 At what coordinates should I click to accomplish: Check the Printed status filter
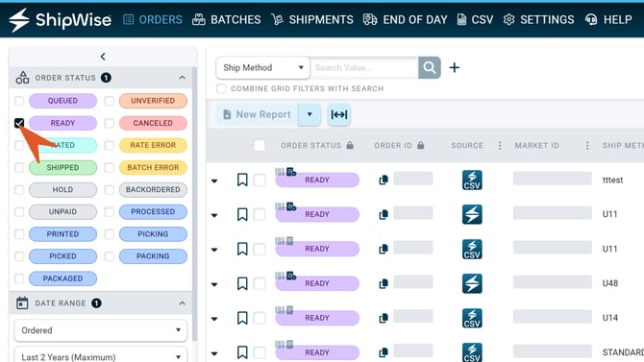[x=19, y=234]
